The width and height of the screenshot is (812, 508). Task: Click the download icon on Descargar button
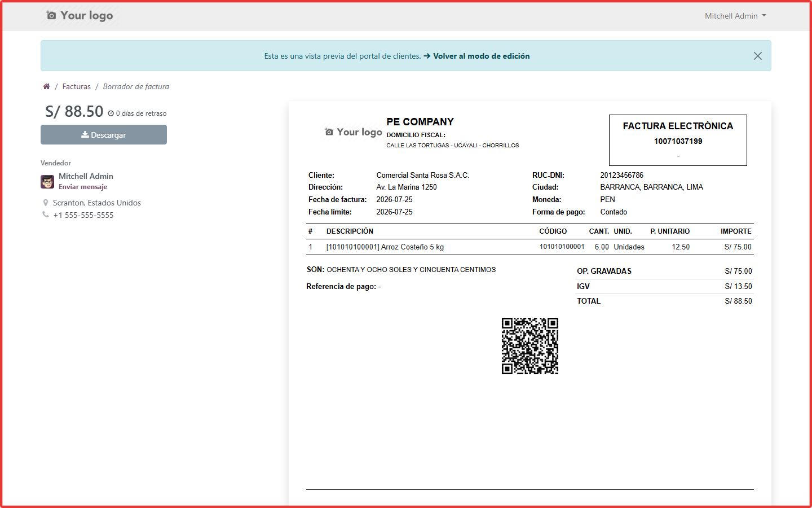[x=85, y=134]
